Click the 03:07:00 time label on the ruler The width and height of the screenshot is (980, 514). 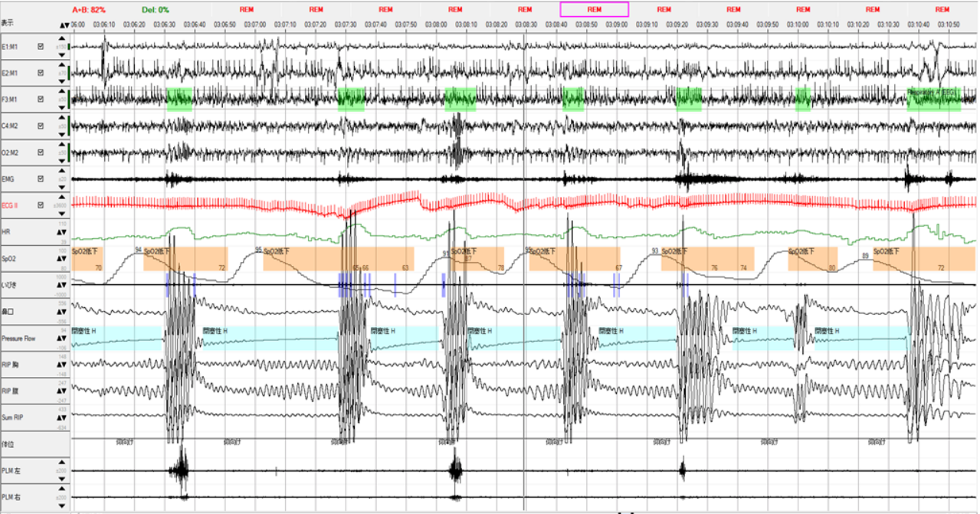(255, 25)
